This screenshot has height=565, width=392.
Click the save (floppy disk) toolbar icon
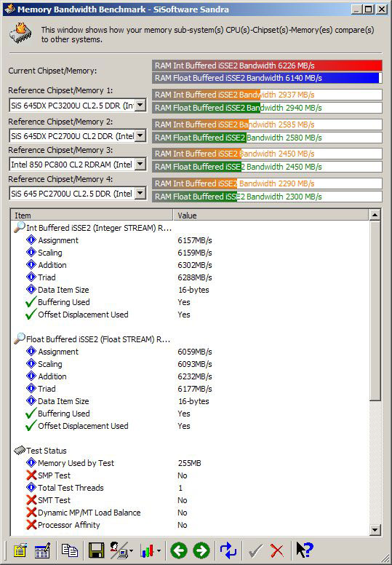[x=96, y=550]
